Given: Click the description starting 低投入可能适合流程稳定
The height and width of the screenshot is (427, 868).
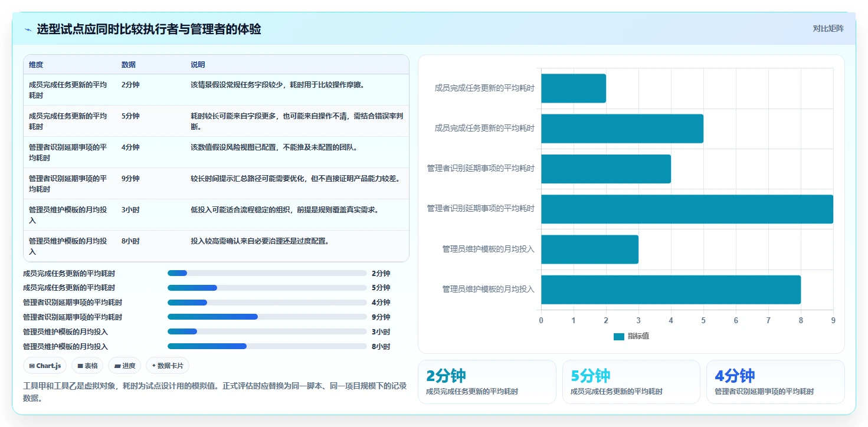Looking at the screenshot, I should pyautogui.click(x=284, y=210).
